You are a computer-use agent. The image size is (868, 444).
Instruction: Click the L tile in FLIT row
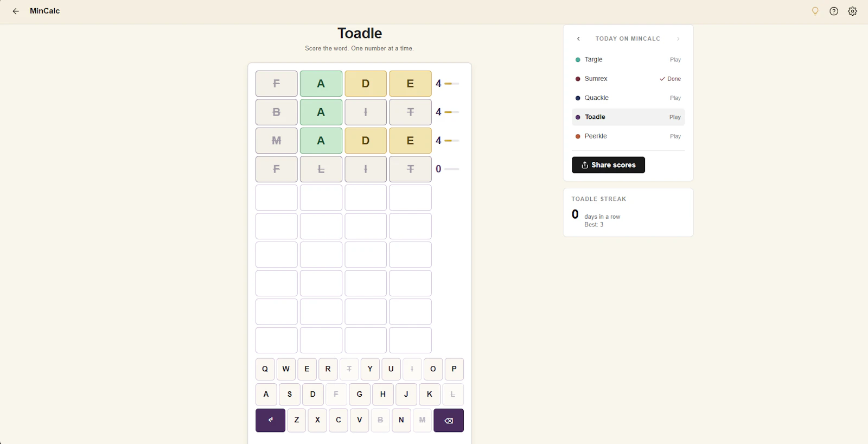321,169
